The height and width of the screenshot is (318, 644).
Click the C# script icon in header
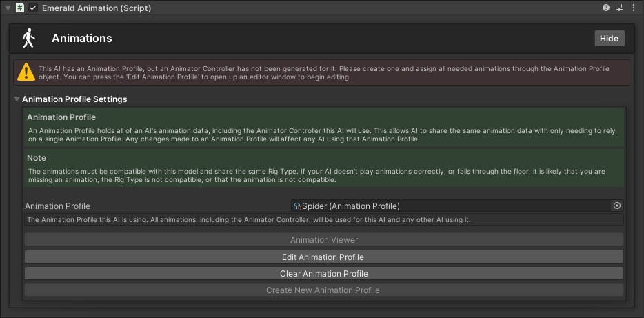(20, 8)
